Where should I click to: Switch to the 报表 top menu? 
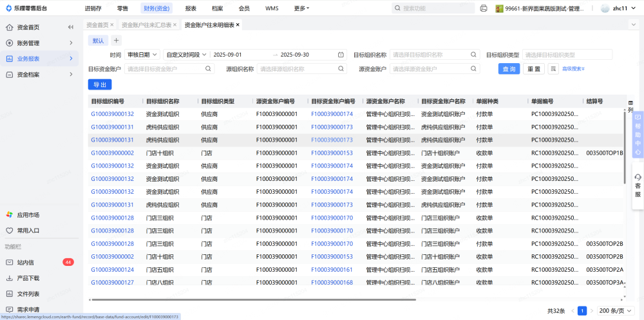(x=191, y=8)
